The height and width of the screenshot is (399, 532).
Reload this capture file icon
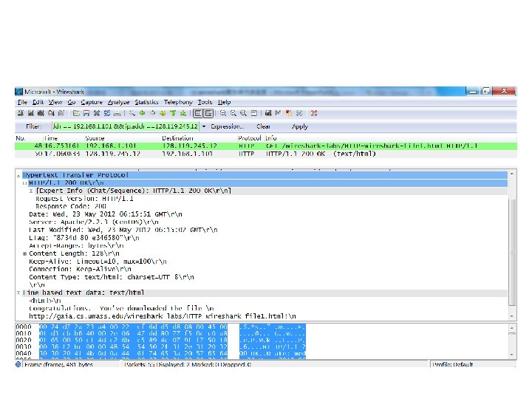pyautogui.click(x=107, y=113)
